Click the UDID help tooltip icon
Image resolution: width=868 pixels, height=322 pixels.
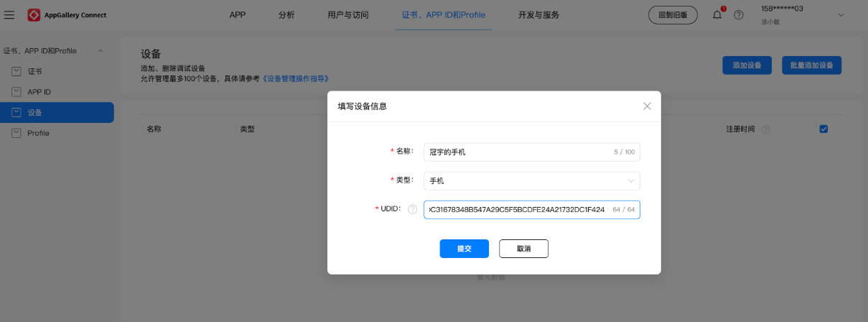pos(412,209)
